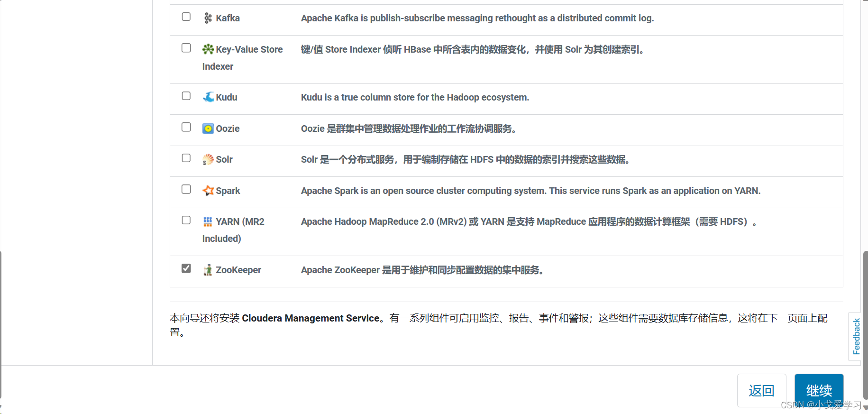Click the Spark open source cluster description

pyautogui.click(x=530, y=191)
